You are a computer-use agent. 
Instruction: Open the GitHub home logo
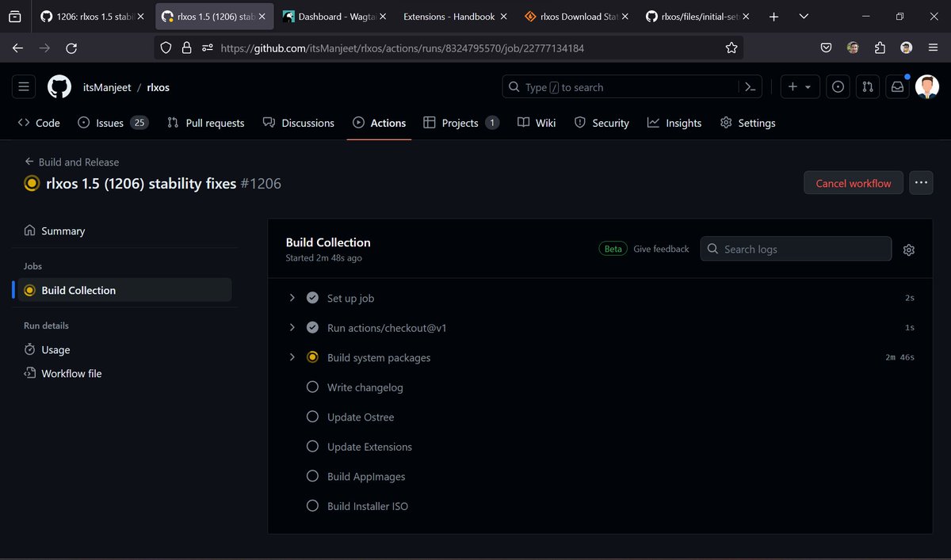pyautogui.click(x=59, y=87)
